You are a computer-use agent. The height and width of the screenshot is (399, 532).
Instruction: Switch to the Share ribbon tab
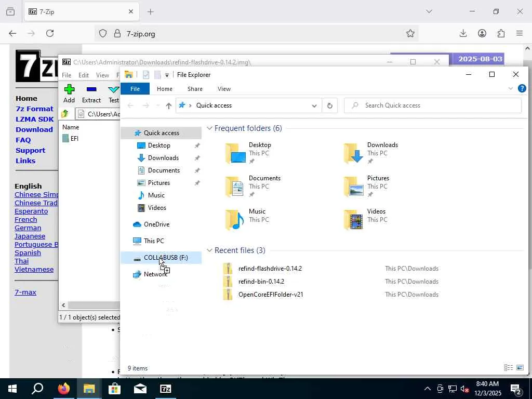195,88
